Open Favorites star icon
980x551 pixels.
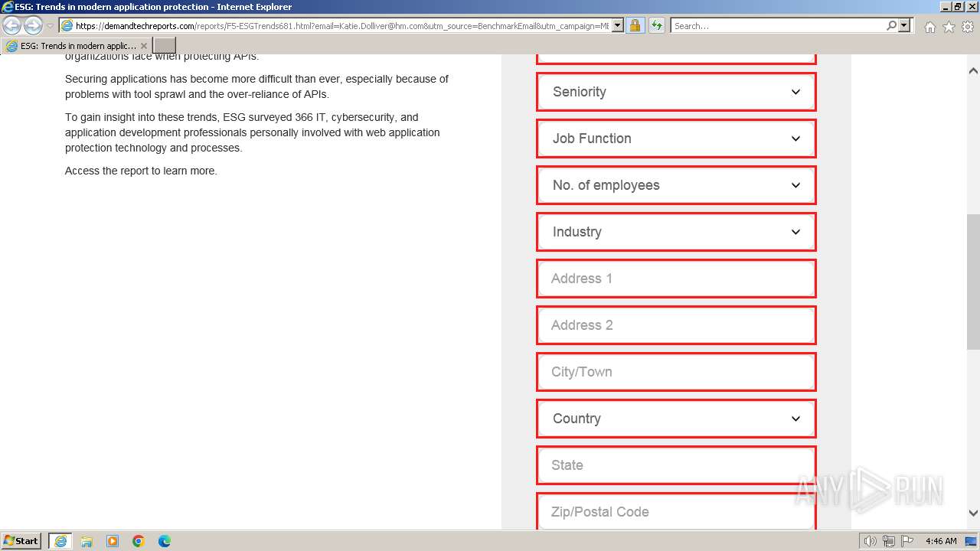pos(949,27)
